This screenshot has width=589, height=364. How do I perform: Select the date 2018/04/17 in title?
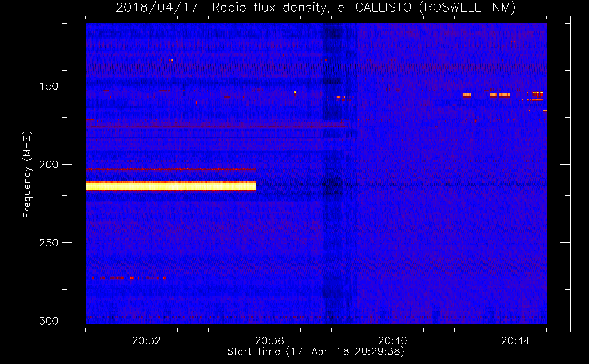point(157,7)
